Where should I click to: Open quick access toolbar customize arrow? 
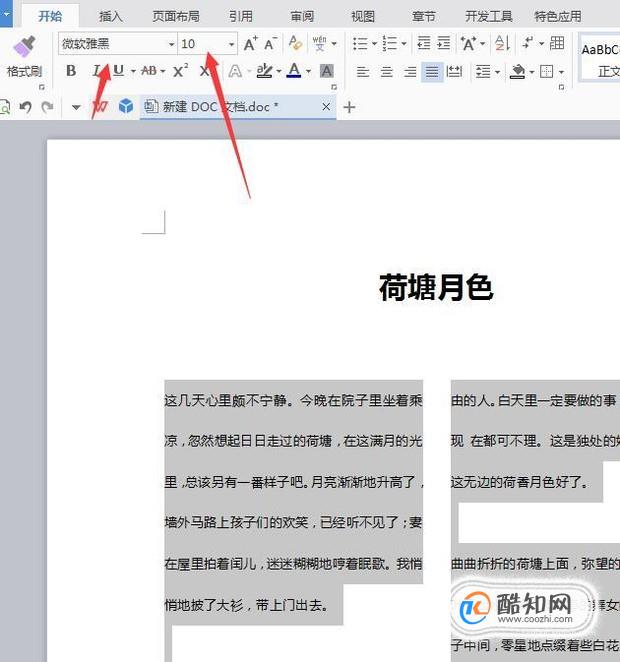[76, 107]
